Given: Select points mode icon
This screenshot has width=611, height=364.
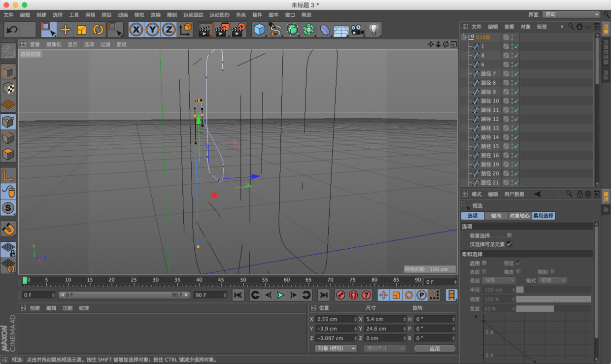Looking at the screenshot, I should point(8,121).
